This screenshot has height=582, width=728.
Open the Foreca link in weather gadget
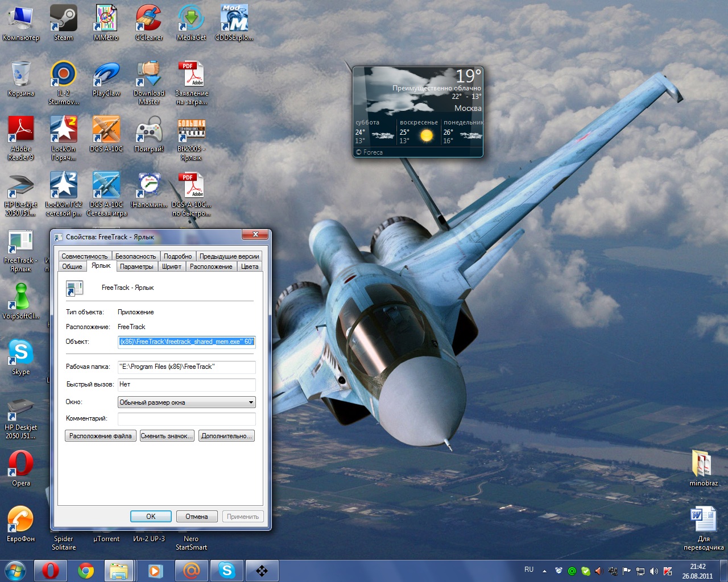click(x=370, y=152)
